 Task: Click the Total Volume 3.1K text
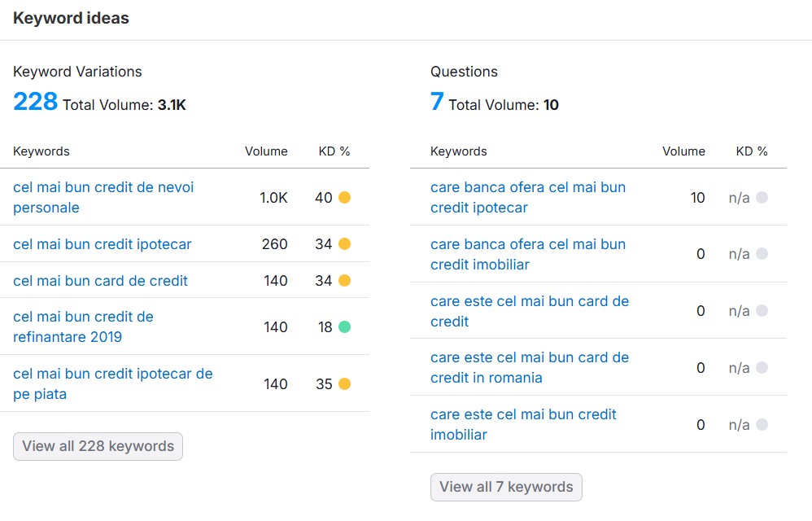124,105
